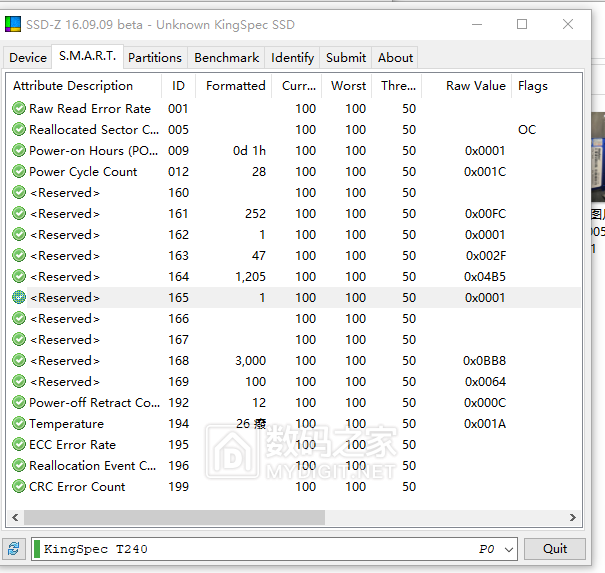Click ID value 192

pyautogui.click(x=178, y=402)
